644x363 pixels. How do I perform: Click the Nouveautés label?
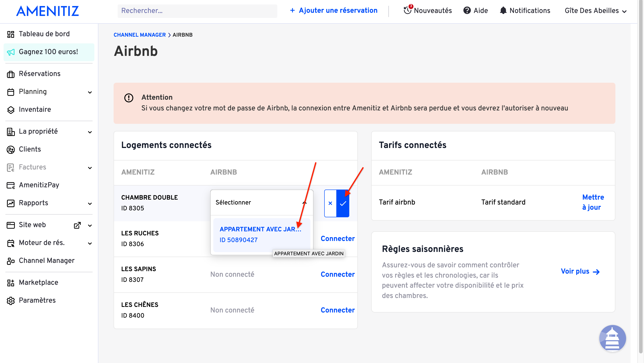[433, 11]
